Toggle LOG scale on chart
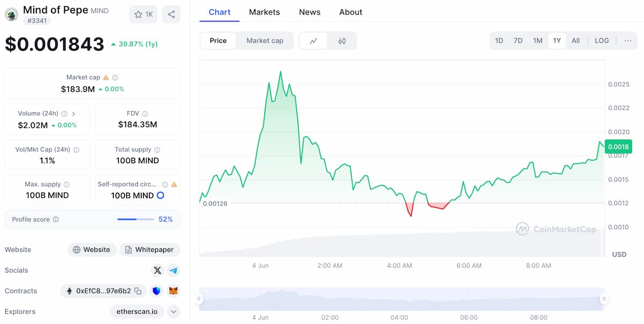This screenshot has width=644, height=324. (x=602, y=41)
